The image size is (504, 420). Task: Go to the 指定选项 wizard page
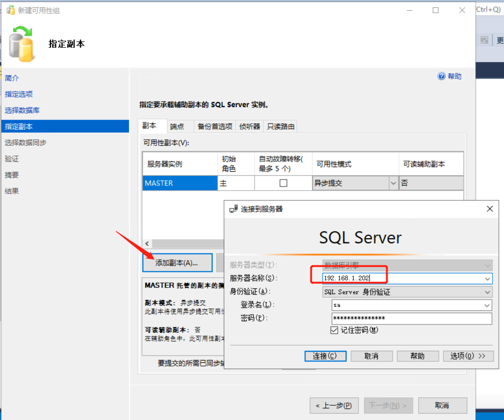click(x=18, y=94)
